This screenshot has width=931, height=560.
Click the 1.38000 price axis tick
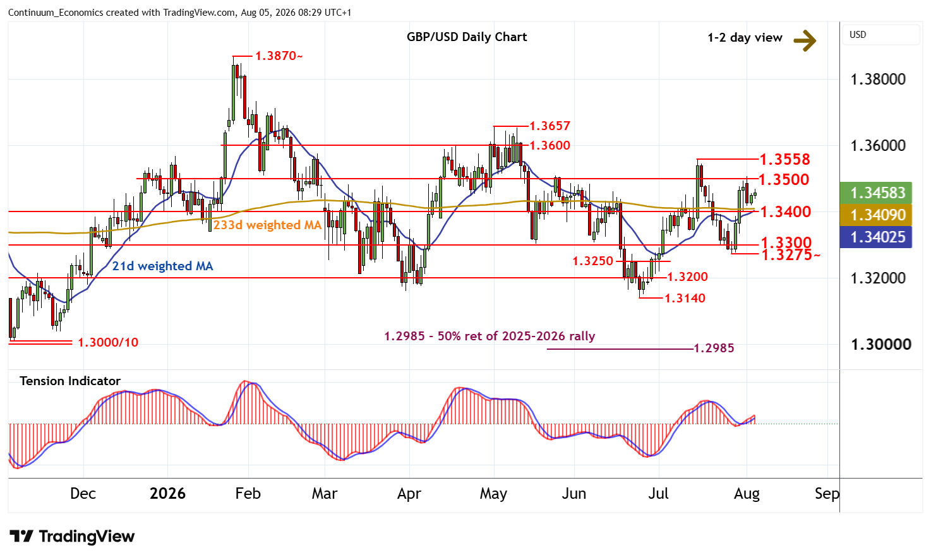(x=878, y=80)
